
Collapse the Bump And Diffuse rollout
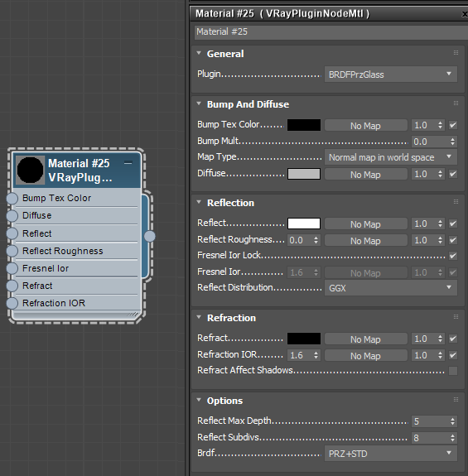pyautogui.click(x=199, y=103)
